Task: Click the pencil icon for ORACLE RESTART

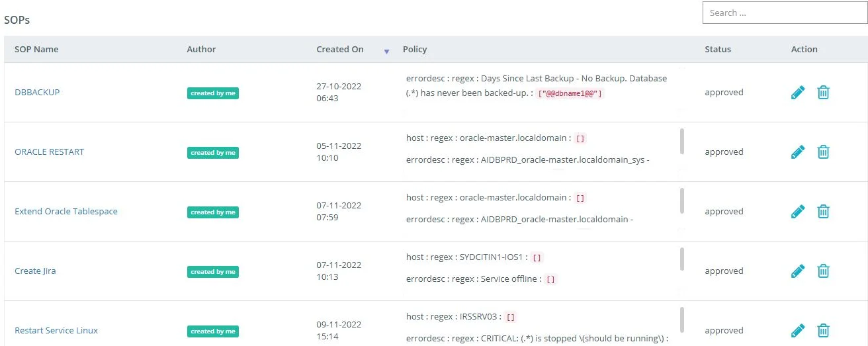Action: pyautogui.click(x=798, y=152)
